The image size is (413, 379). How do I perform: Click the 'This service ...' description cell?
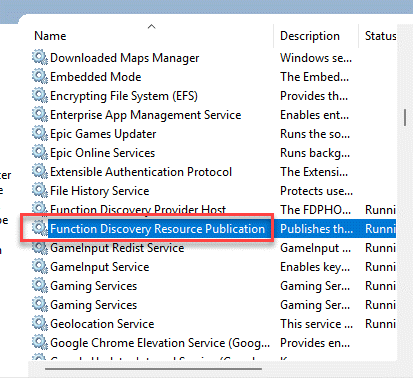point(316,324)
